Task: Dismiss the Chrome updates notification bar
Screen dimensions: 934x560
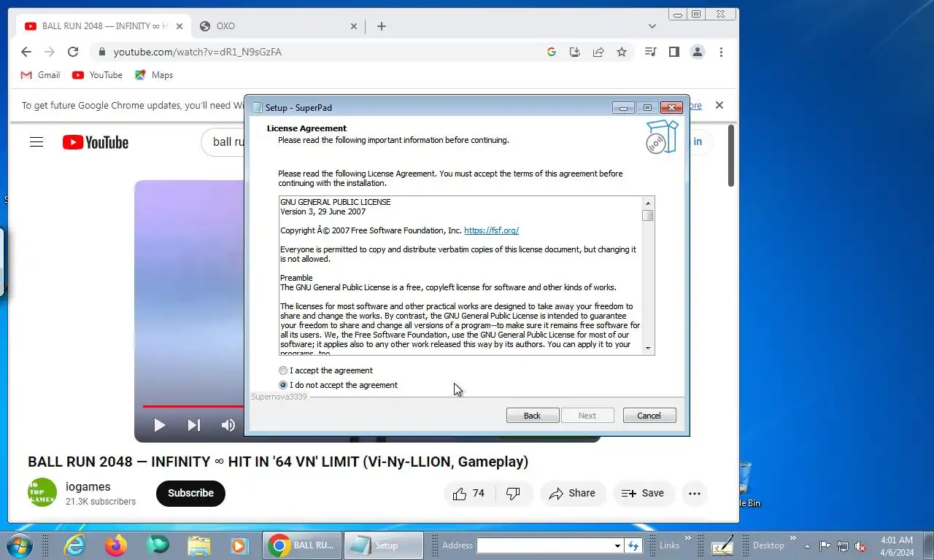Action: 719,105
